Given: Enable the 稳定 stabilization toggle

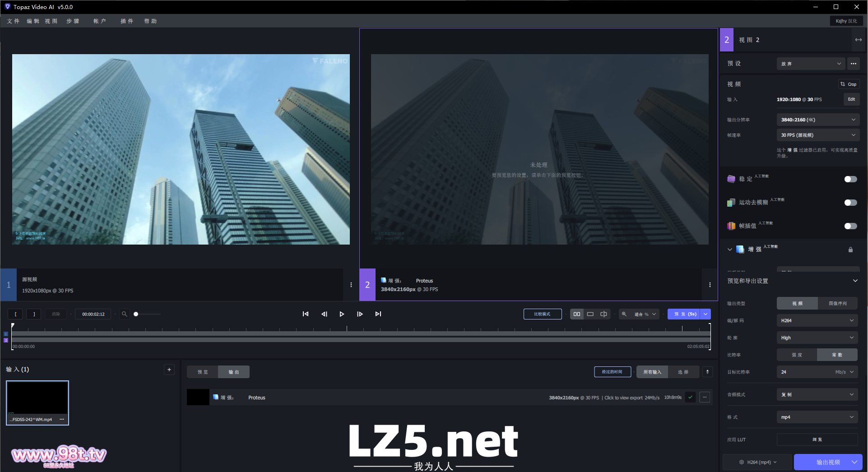Looking at the screenshot, I should (850, 179).
